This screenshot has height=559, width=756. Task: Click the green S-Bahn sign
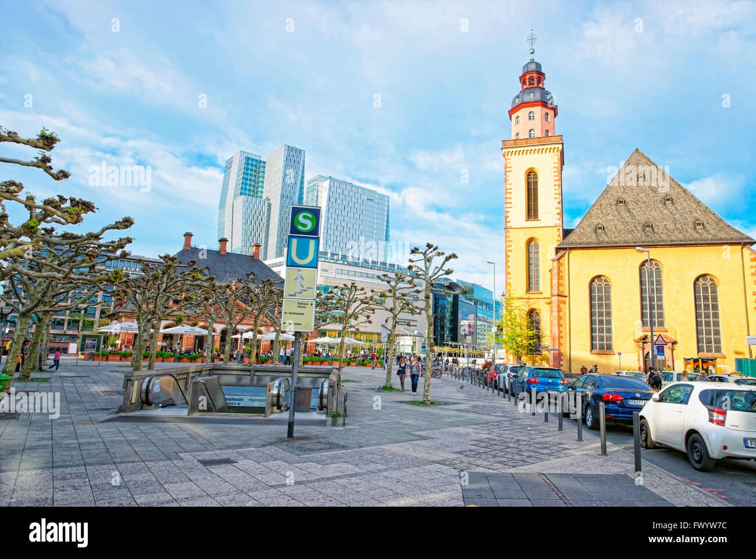tap(305, 221)
